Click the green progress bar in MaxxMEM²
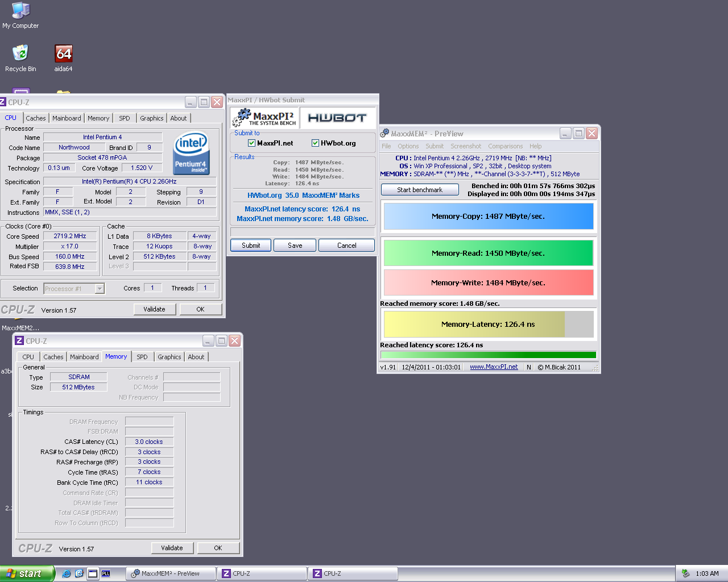728x582 pixels. [x=489, y=355]
